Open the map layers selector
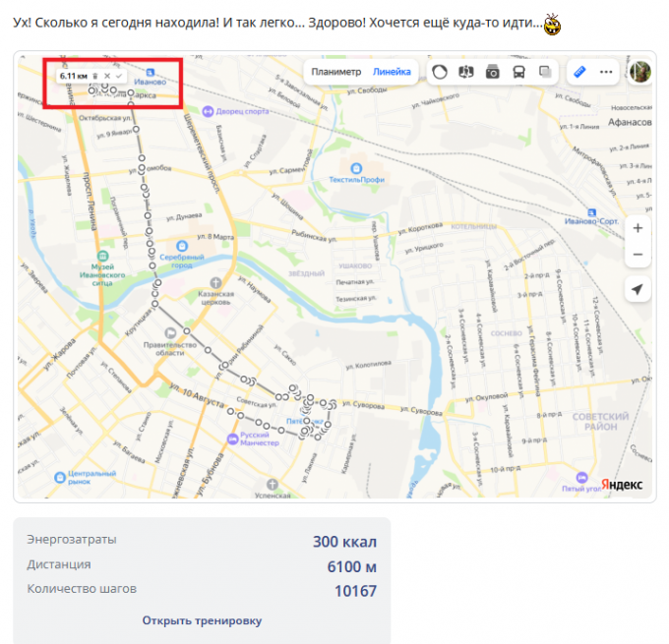 [545, 72]
